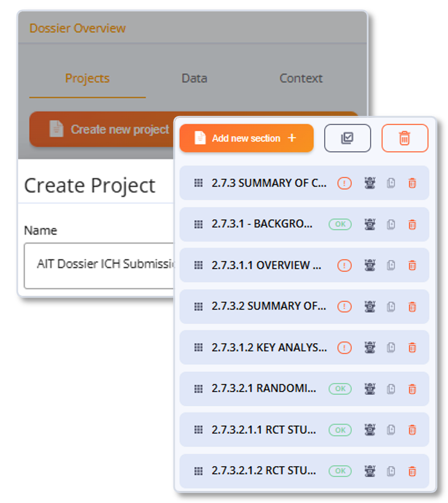
Task: Click the copy icon on the 2.7.3 SUMMARY row
Action: pos(391,183)
